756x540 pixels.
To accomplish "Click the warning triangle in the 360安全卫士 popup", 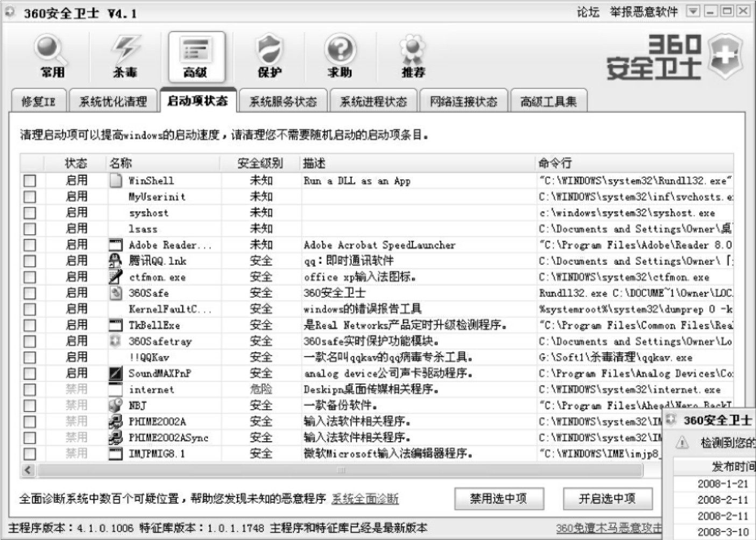I will point(682,443).
